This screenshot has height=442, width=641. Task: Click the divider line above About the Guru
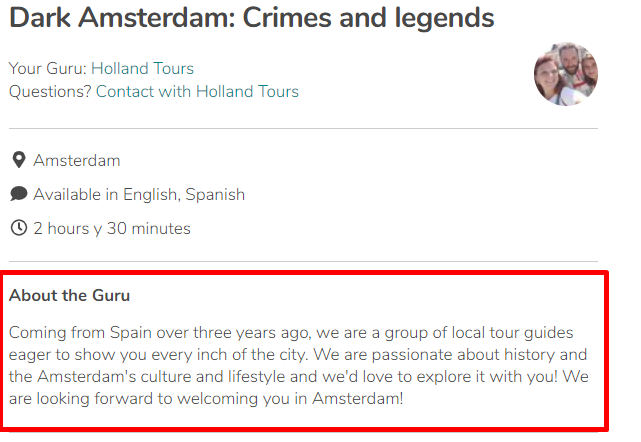(303, 261)
